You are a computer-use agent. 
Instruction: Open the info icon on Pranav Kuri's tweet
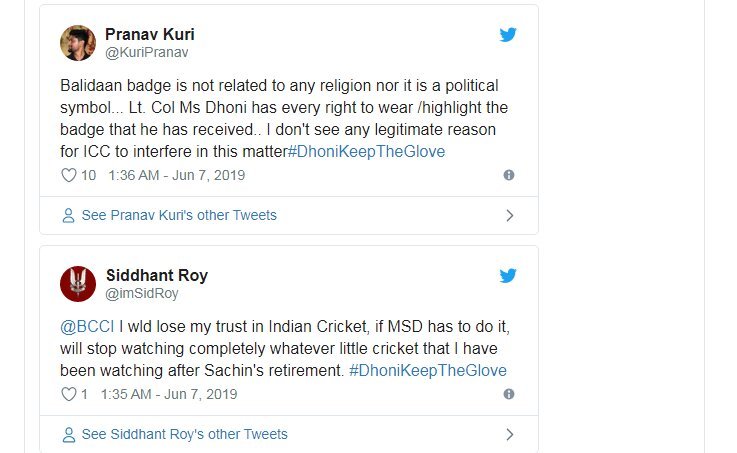point(508,175)
